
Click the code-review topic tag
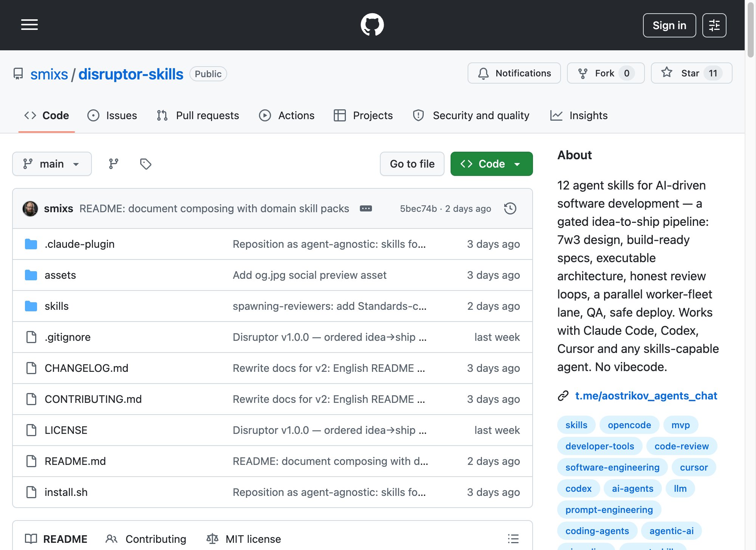coord(682,446)
